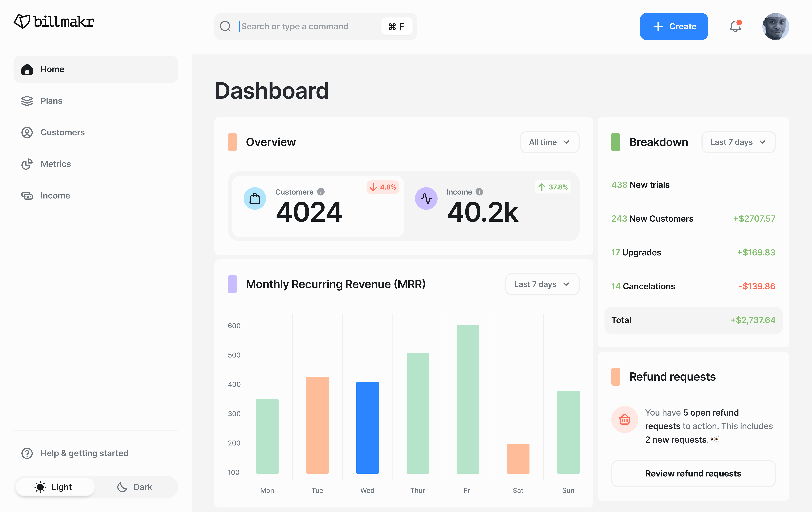Click Review refund requests button
The image size is (812, 512).
click(693, 474)
